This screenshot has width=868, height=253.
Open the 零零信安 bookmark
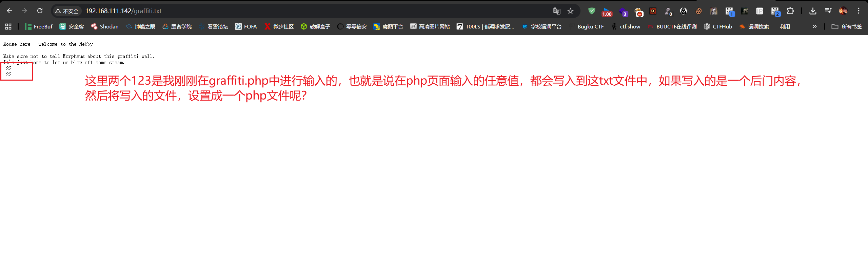click(352, 26)
